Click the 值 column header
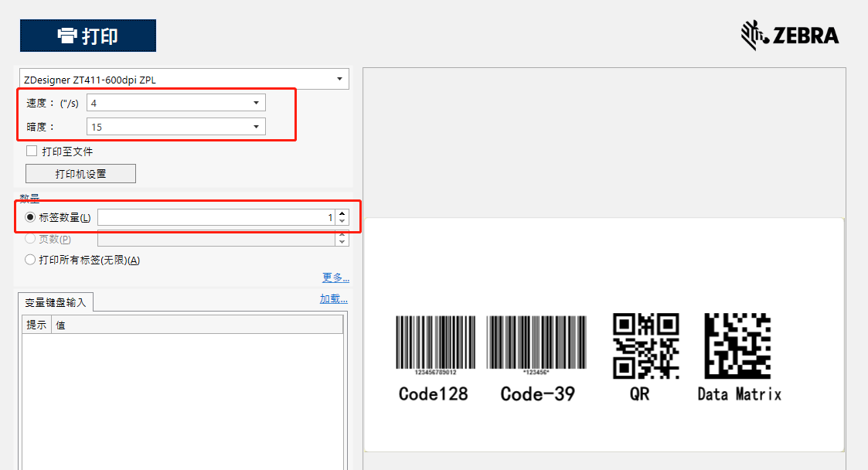The image size is (868, 470). point(197,325)
